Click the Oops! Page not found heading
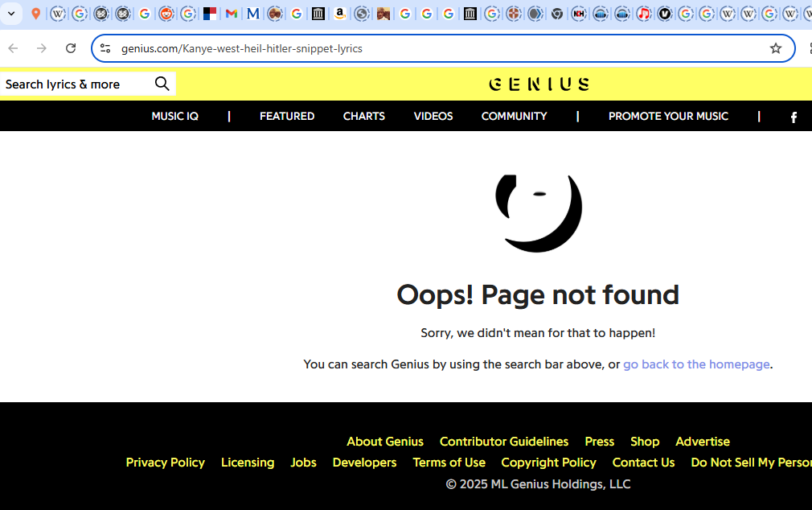The height and width of the screenshot is (510, 812). (x=538, y=295)
